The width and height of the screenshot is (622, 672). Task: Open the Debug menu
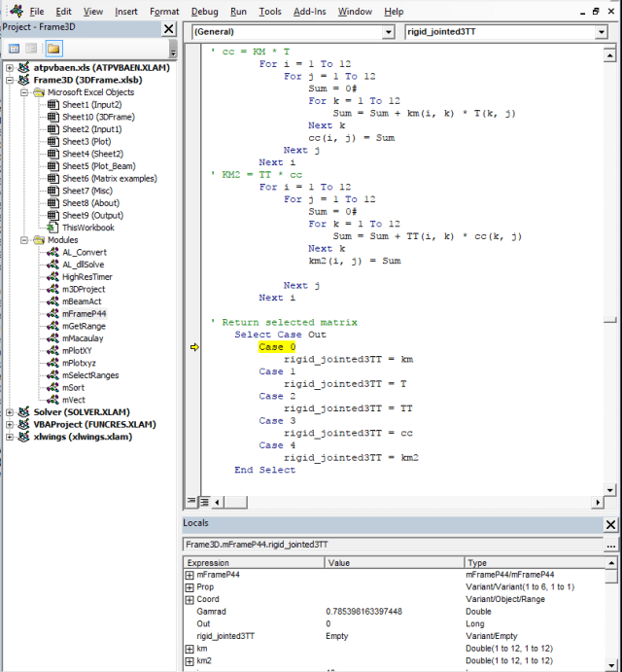[204, 12]
